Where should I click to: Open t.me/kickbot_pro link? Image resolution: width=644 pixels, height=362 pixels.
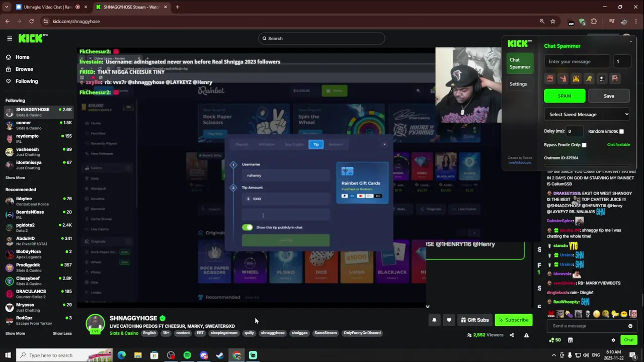pyautogui.click(x=520, y=162)
